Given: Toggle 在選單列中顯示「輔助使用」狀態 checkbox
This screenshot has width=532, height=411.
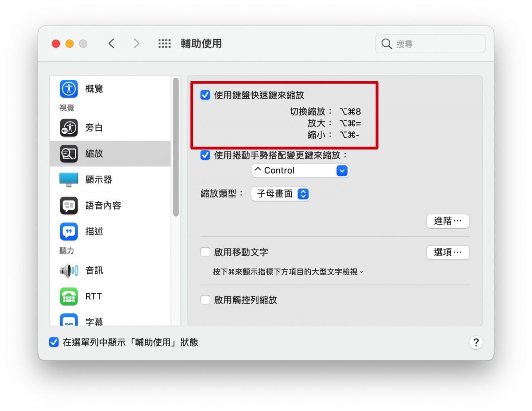Looking at the screenshot, I should point(54,342).
